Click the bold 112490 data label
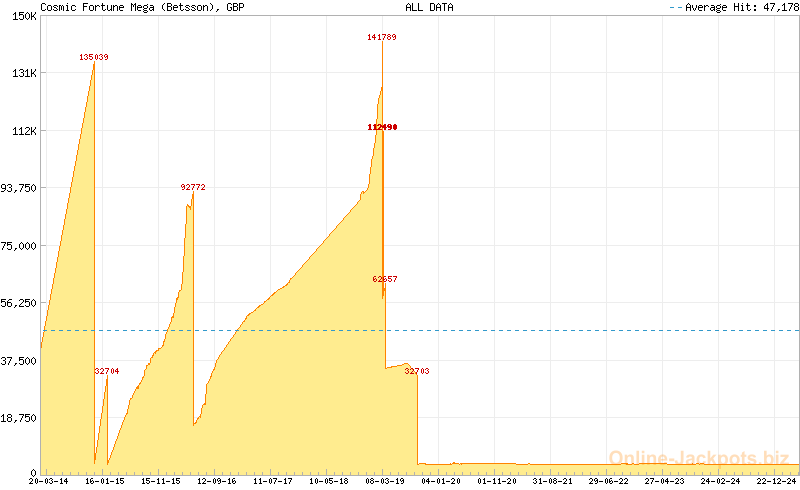800x490 pixels. pos(382,127)
